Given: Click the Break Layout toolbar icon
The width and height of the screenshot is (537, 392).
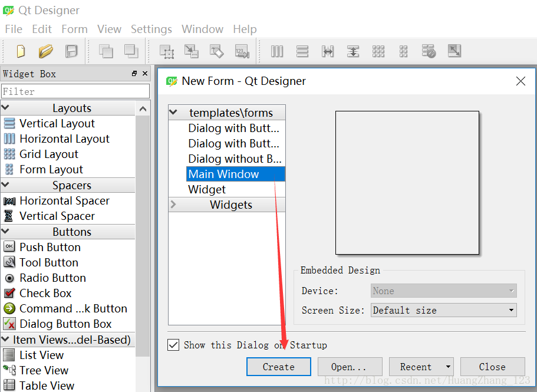Looking at the screenshot, I should (x=429, y=51).
